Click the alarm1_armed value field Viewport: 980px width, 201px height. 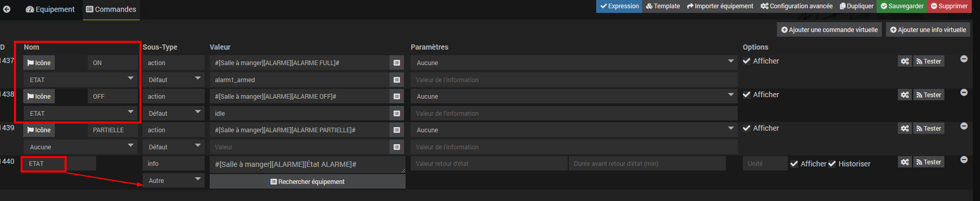pyautogui.click(x=300, y=80)
